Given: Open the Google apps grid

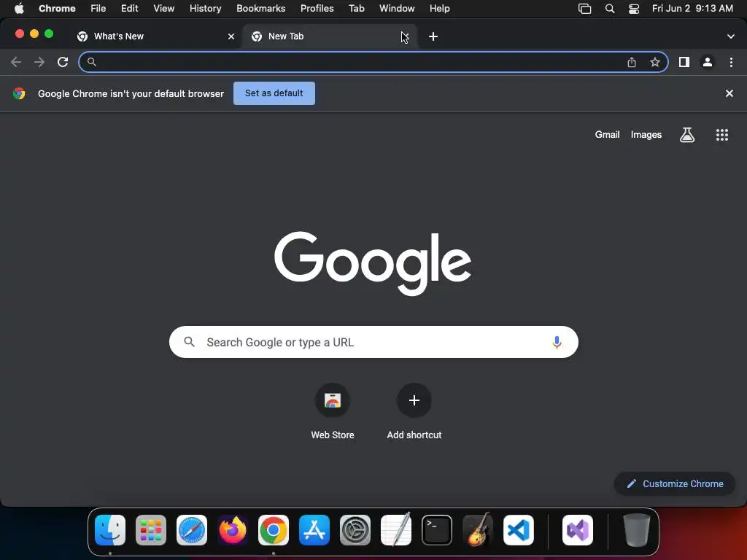Looking at the screenshot, I should [722, 135].
